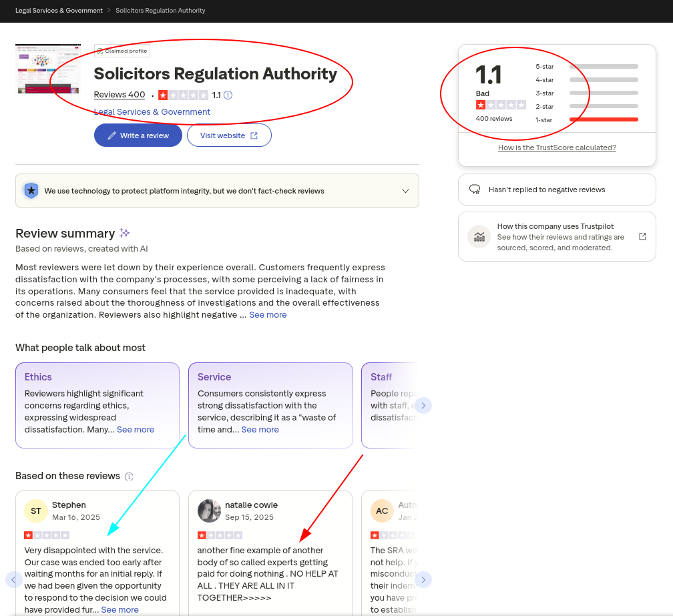Click the AI sparkles icon next to Review summary
This screenshot has height=616, width=673.
pos(124,233)
